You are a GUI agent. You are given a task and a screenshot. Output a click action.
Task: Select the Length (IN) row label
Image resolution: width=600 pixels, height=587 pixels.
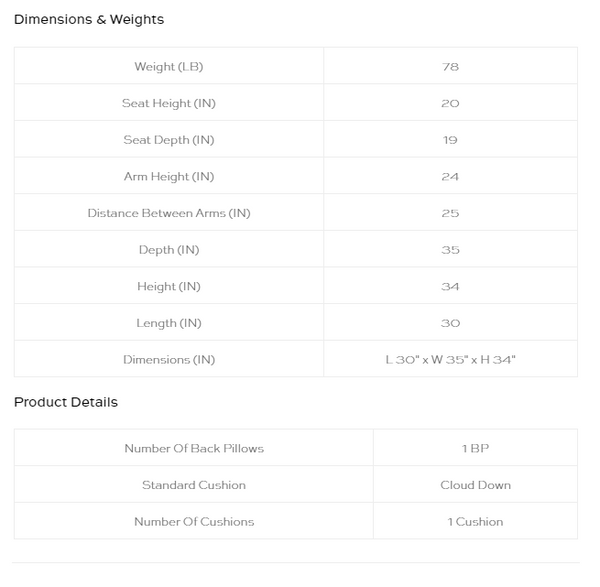click(x=169, y=323)
